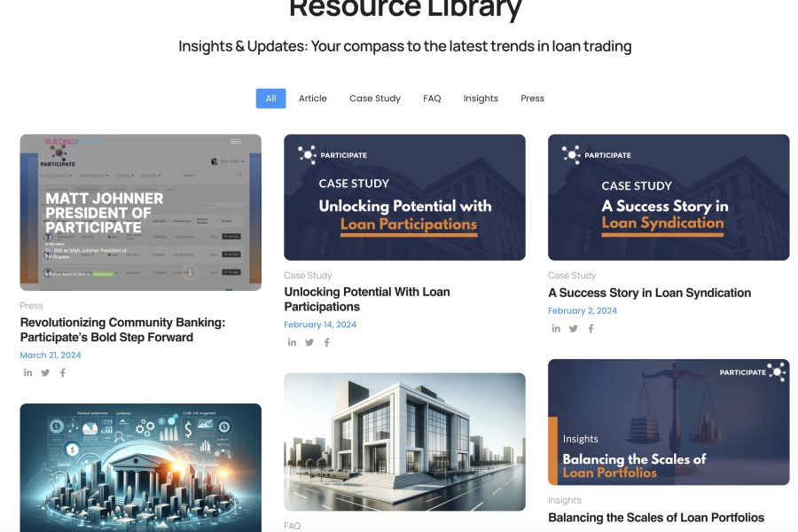Open Balancing the Scales thumbnail image
798x532 pixels.
coord(669,422)
